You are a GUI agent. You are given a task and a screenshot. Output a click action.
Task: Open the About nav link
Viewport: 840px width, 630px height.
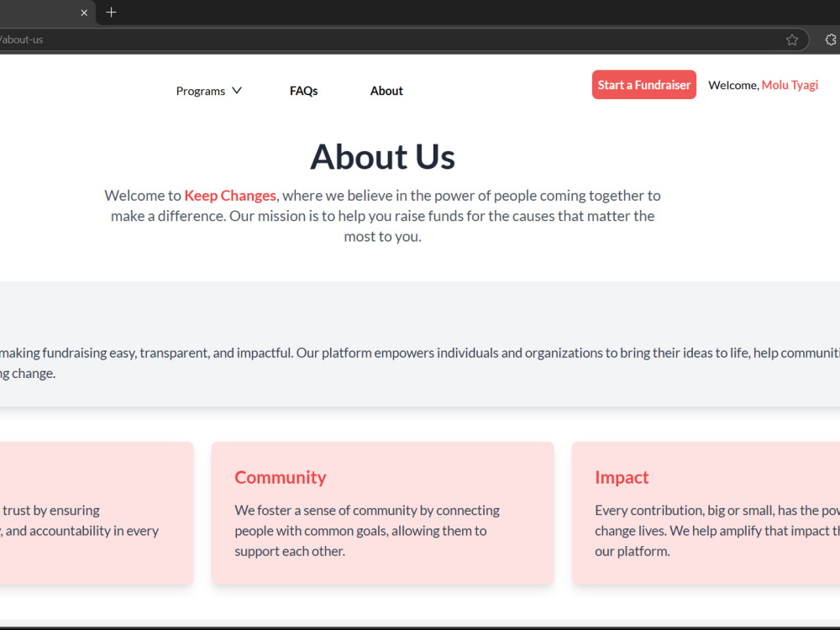point(386,91)
